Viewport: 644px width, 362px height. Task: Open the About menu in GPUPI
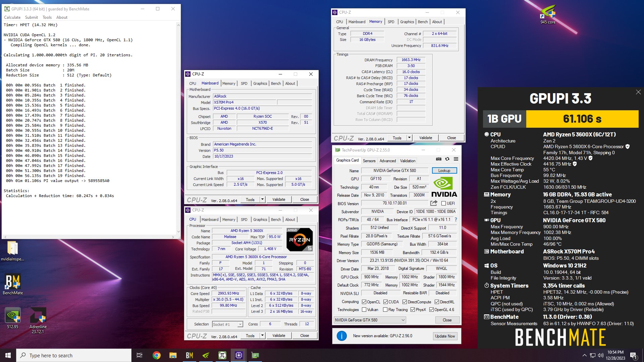[x=62, y=17]
